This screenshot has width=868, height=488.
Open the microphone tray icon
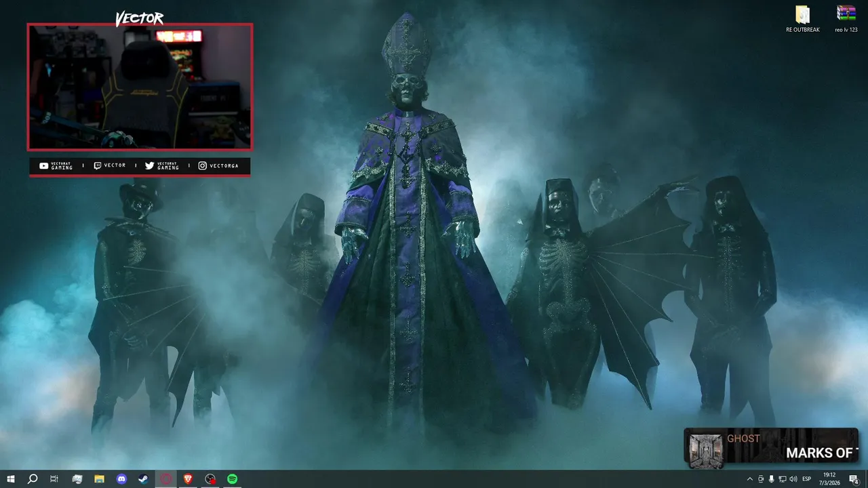pyautogui.click(x=772, y=479)
